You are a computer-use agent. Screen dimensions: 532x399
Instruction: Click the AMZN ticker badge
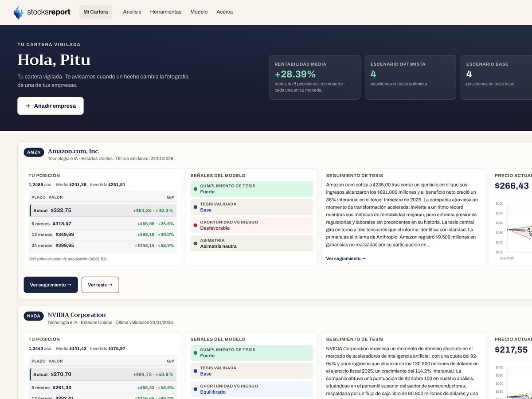click(x=34, y=152)
